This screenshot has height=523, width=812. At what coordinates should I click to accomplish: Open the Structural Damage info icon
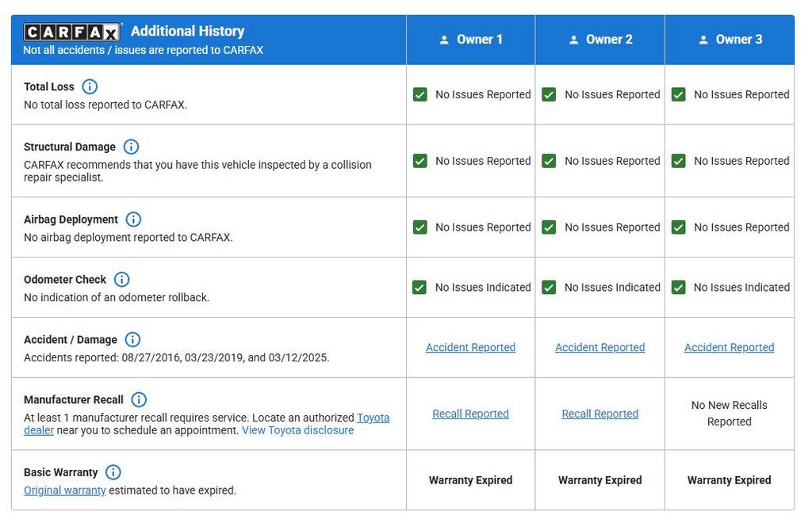click(131, 147)
